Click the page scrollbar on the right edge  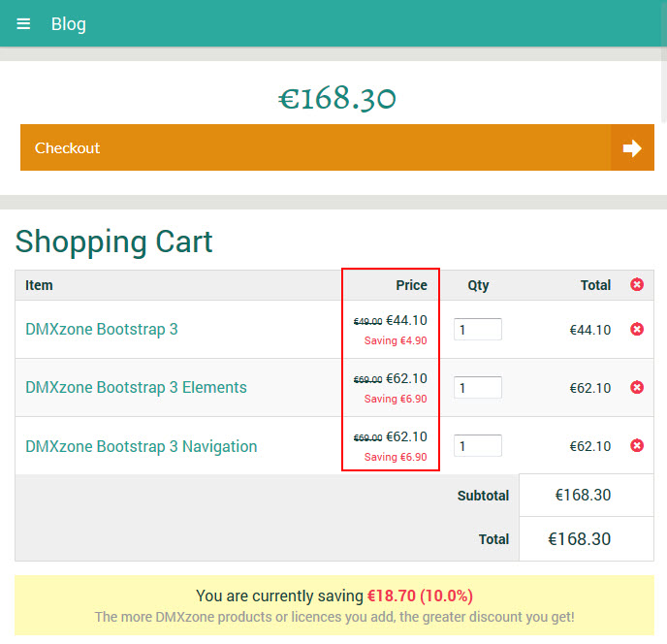[664, 62]
